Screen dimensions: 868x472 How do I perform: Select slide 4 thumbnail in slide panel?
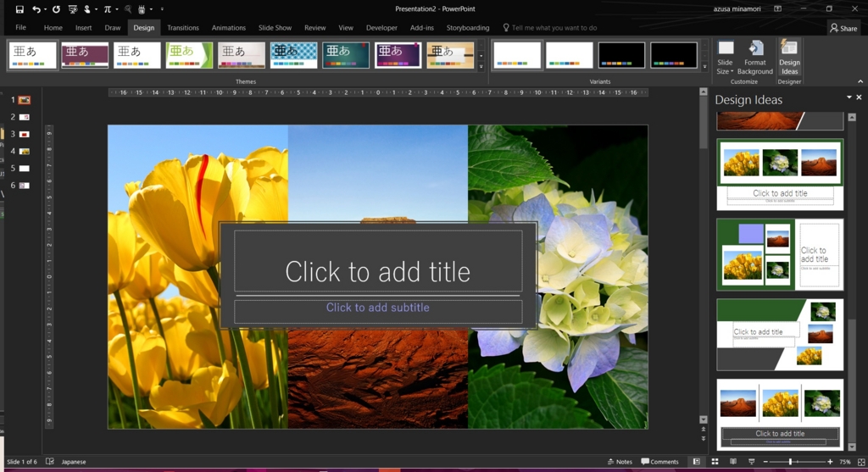[x=25, y=151]
